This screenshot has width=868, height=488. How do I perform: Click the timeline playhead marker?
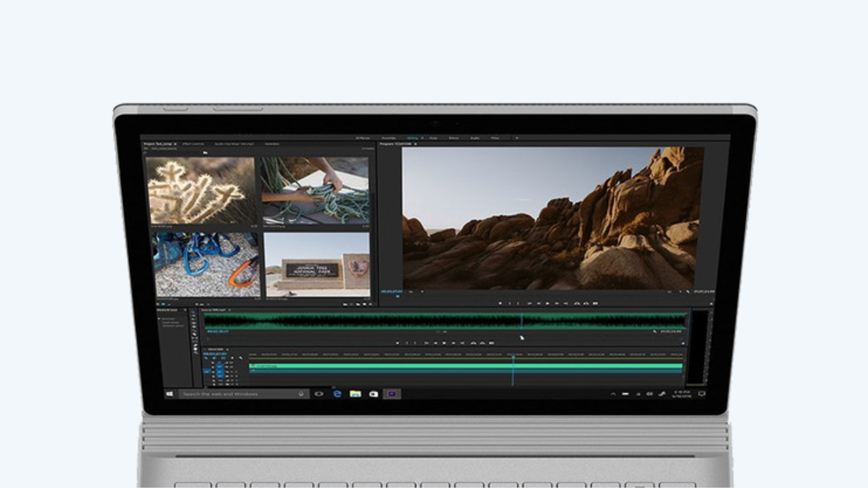(x=513, y=358)
